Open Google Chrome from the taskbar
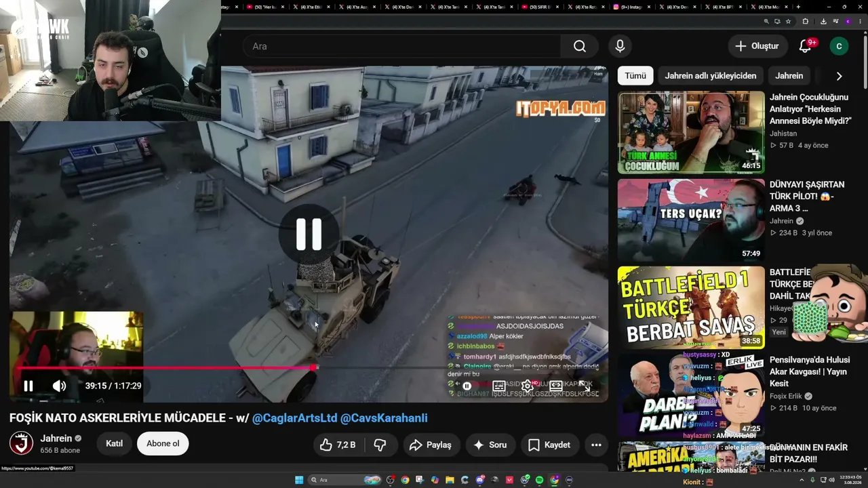This screenshot has width=868, height=488. coord(405,480)
